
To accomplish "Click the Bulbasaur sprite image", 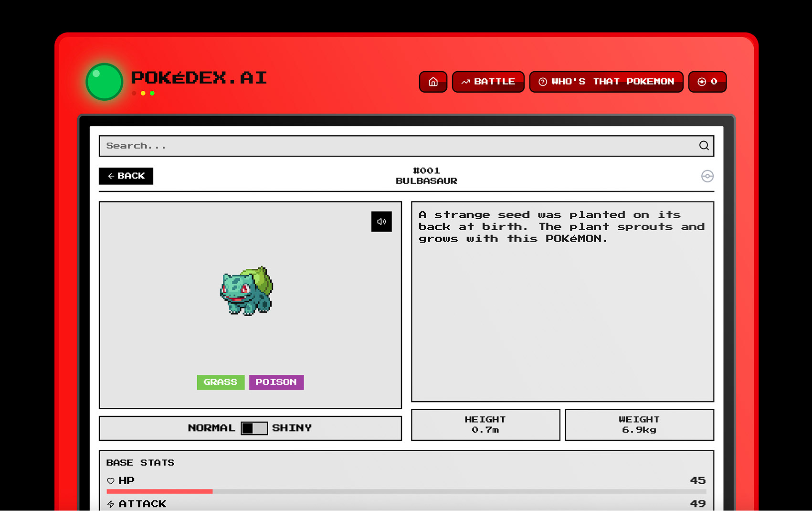I will click(x=246, y=291).
